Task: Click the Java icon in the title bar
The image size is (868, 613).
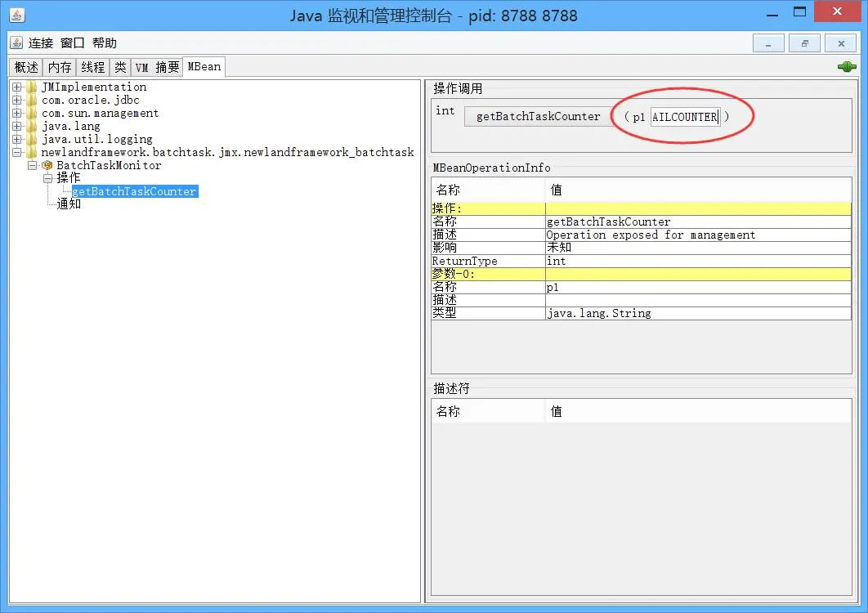Action: coord(17,15)
